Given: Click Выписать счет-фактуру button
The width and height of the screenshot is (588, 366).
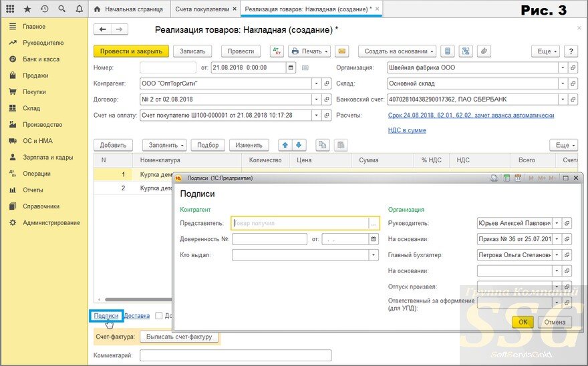Looking at the screenshot, I should 179,337.
